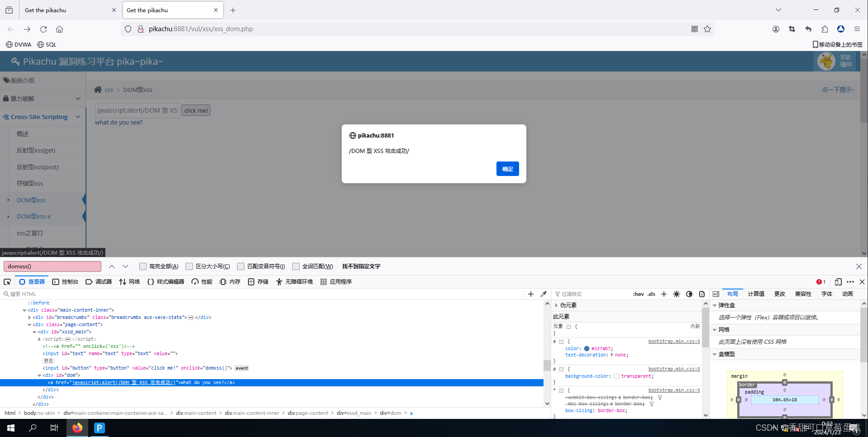Screen dimensions: 868x437
Task: Enable the 全词匹配 whole-word checkbox
Action: tap(296, 266)
